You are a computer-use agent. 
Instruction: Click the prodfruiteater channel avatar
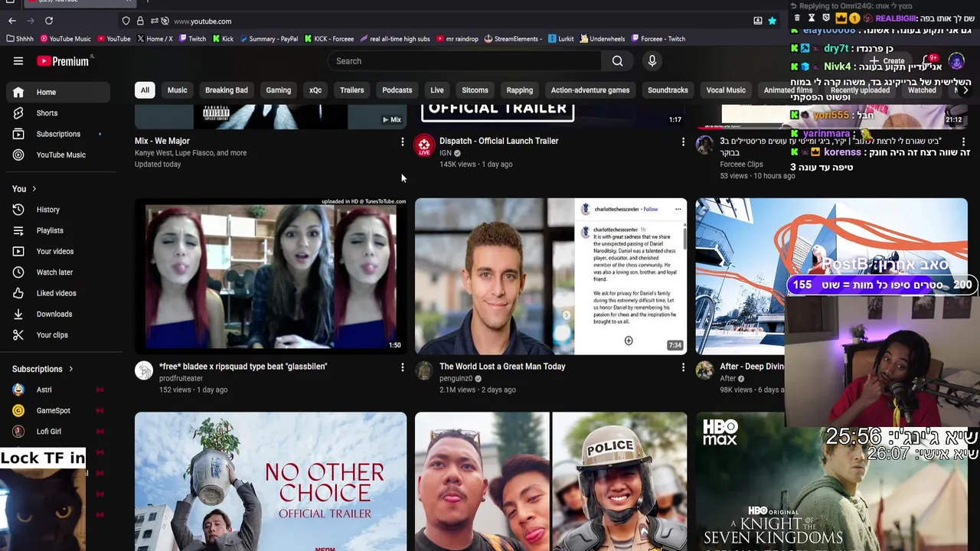pos(144,371)
